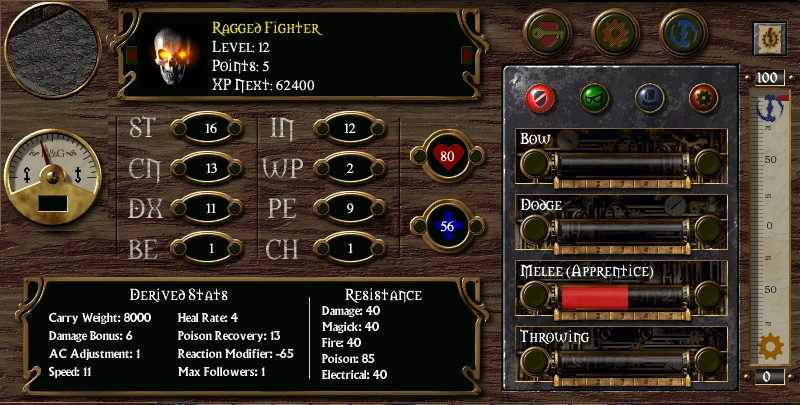The width and height of the screenshot is (800, 405).
Task: Switch to green masked thief skills tab
Action: pyautogui.click(x=595, y=98)
